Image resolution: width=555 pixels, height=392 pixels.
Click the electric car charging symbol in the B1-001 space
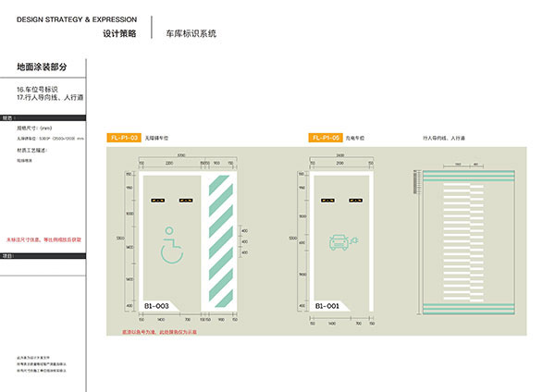[x=343, y=242]
